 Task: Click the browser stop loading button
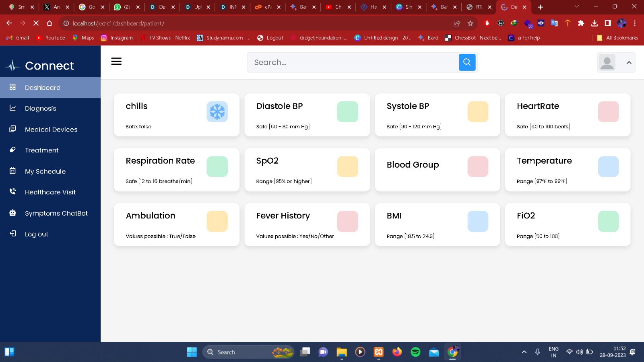click(x=36, y=23)
